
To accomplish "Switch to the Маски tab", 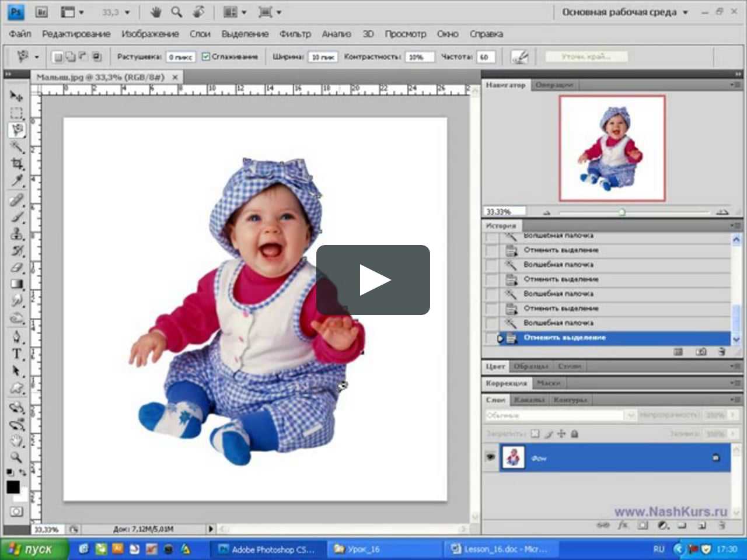I will [549, 383].
